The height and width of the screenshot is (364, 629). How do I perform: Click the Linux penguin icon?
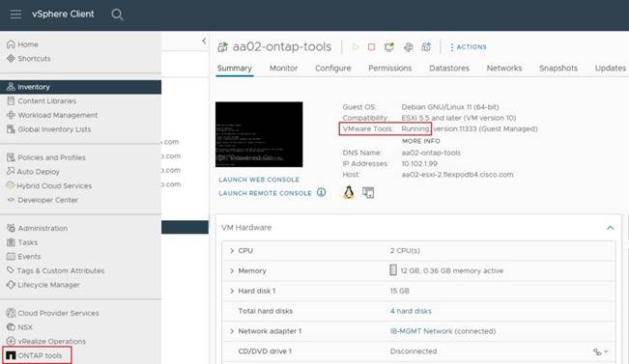click(x=349, y=192)
